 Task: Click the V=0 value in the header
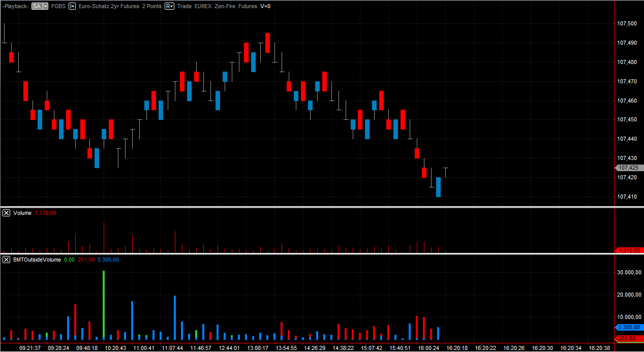(265, 6)
